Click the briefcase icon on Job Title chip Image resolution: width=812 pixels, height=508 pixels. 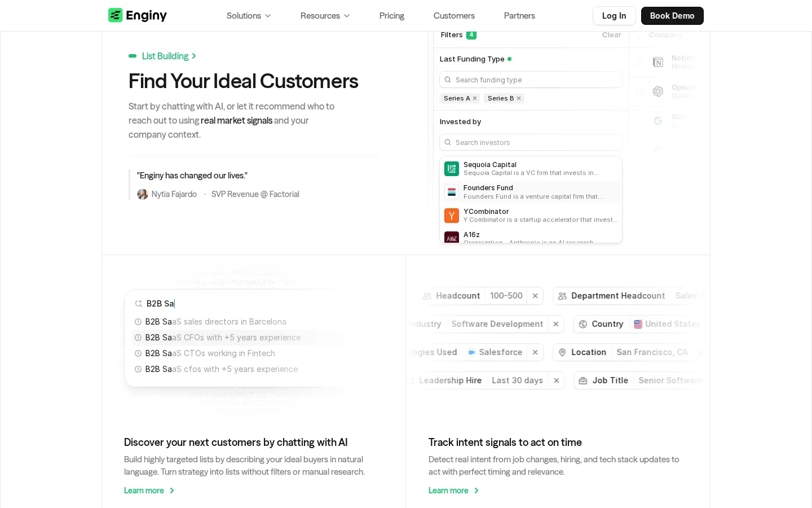pos(583,380)
